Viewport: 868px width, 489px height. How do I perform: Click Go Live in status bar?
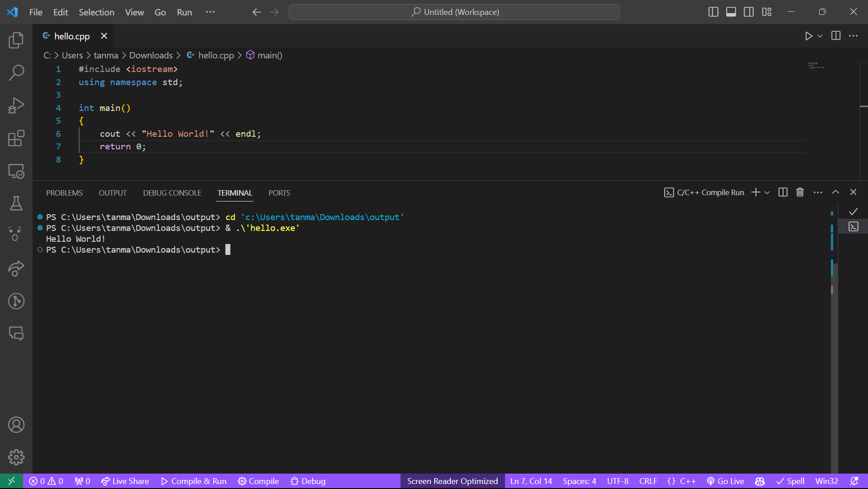pos(725,481)
